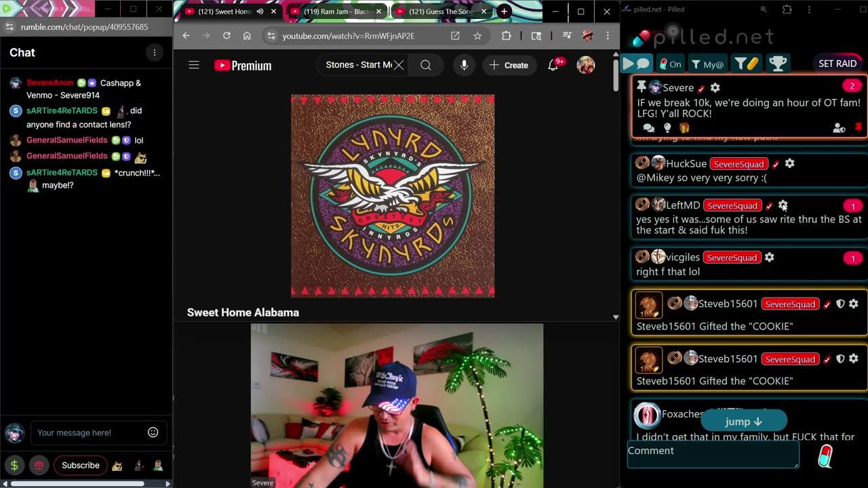The height and width of the screenshot is (488, 868).
Task: Send a gift on Severe's message
Action: coord(684,127)
